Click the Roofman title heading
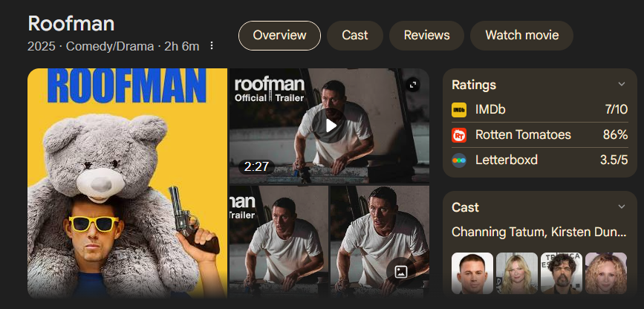This screenshot has width=644, height=309. (71, 24)
